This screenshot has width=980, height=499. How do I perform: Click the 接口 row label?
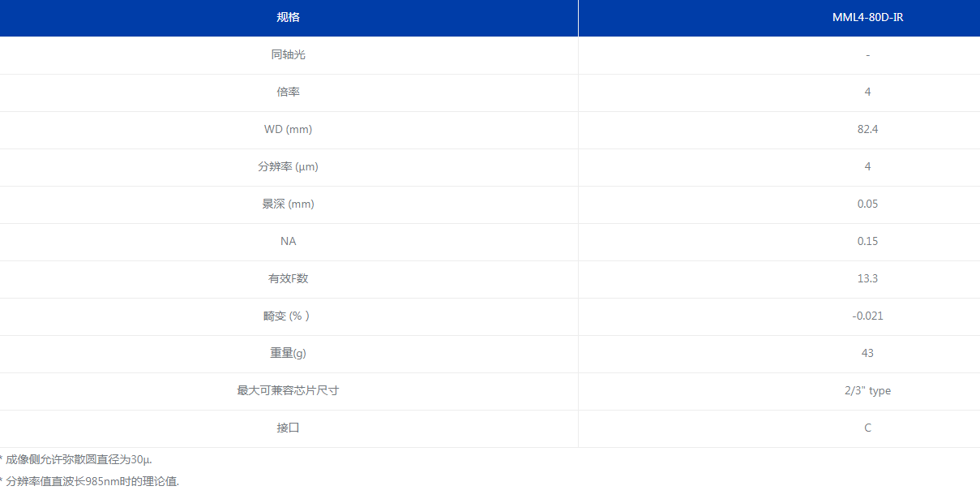tap(288, 428)
